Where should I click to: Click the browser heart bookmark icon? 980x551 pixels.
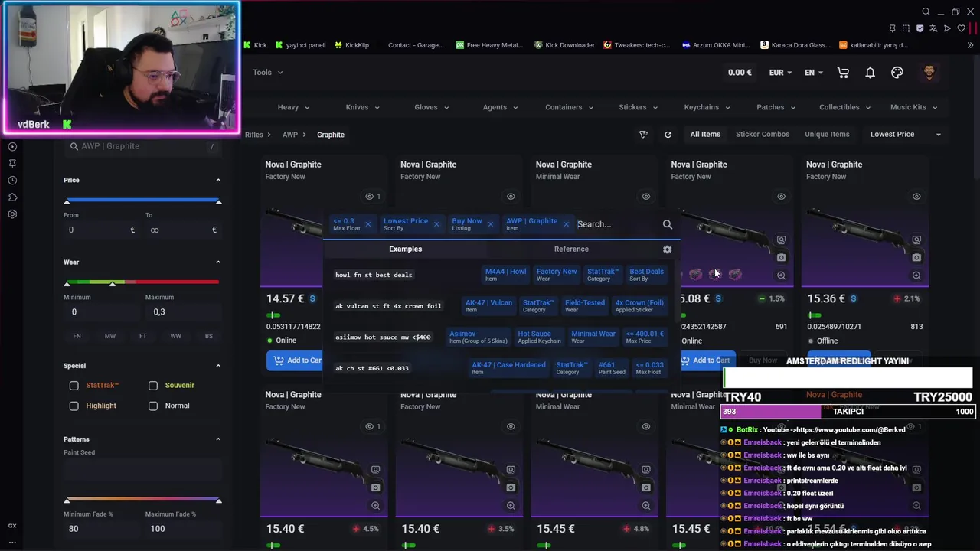pyautogui.click(x=961, y=28)
